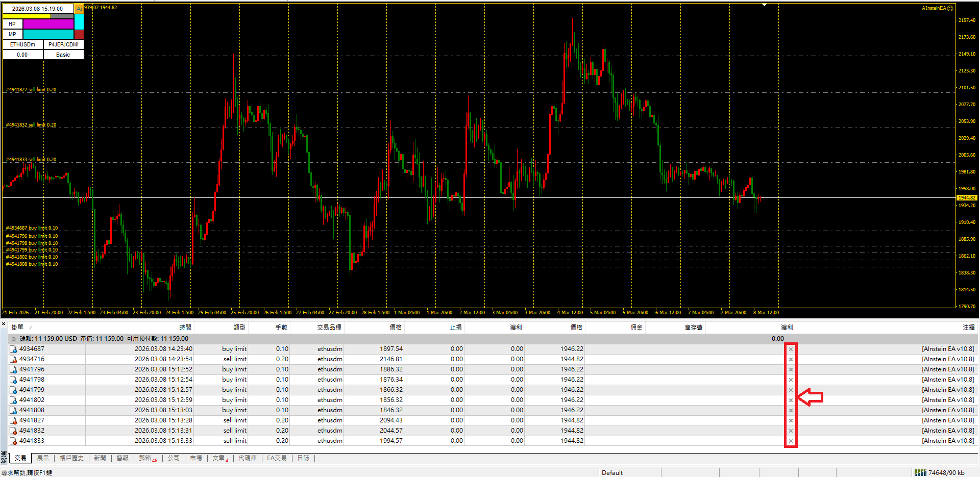This screenshot has width=980, height=477.
Task: Click the ETHUSDm symbol box
Action: coord(23,44)
